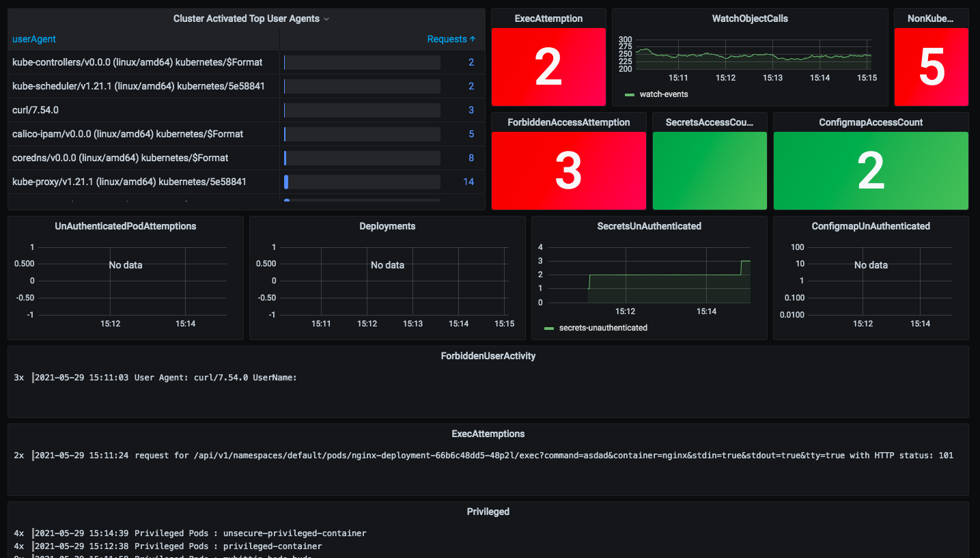Toggle sort direction on the Requests column
This screenshot has height=558, width=980.
(451, 39)
